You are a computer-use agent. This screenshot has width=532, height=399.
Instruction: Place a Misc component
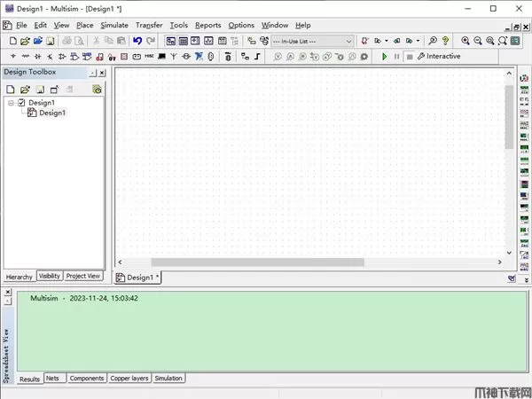[x=149, y=57]
